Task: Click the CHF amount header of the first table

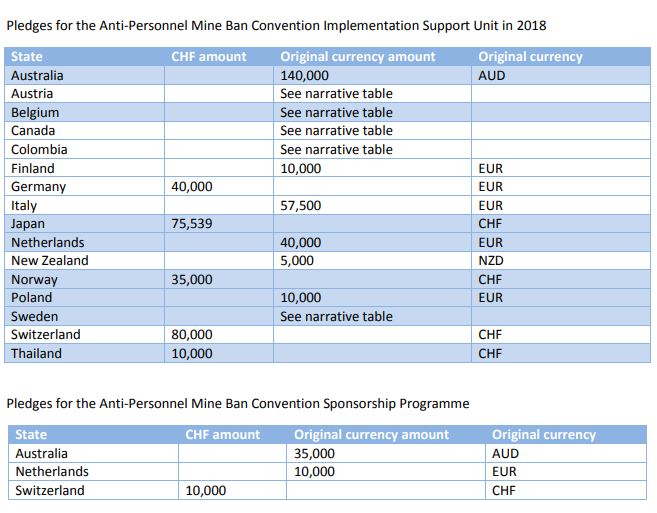Action: coord(208,57)
